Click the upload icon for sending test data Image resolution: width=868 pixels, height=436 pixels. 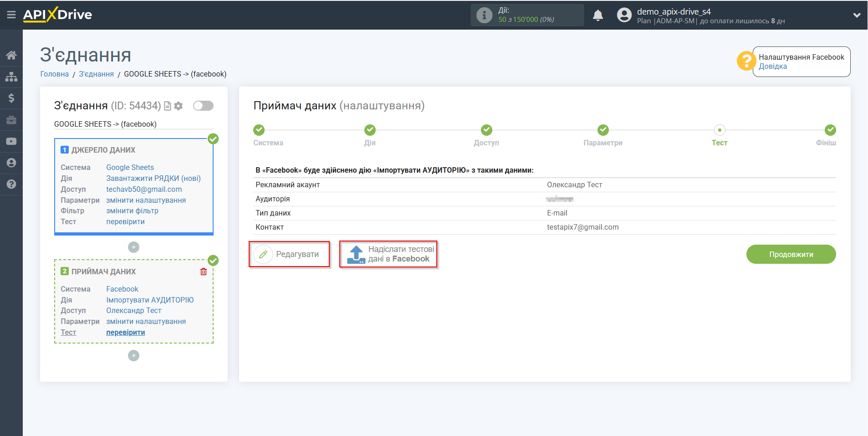[x=356, y=255]
